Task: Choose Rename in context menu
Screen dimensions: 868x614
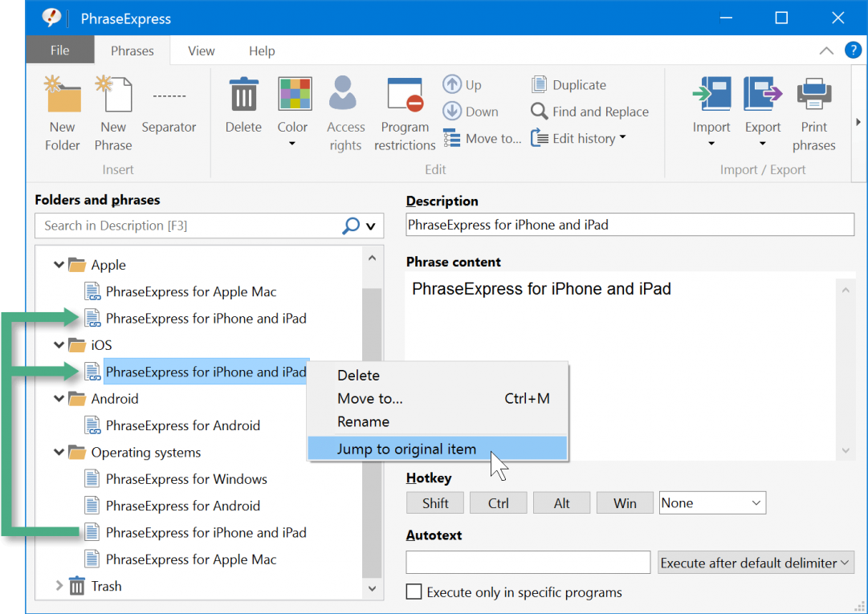Action: 438,421
